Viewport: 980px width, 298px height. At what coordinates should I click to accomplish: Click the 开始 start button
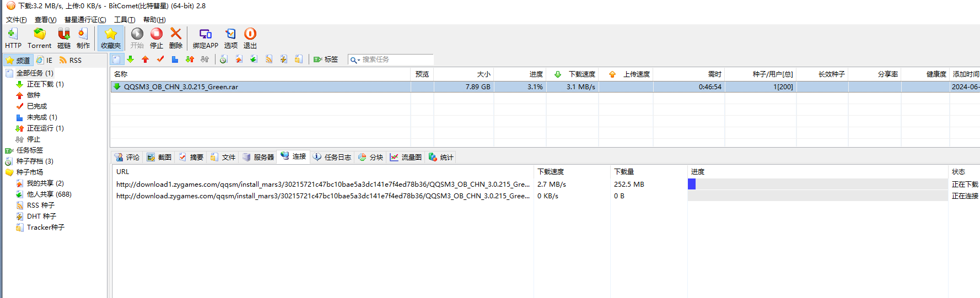tap(137, 39)
